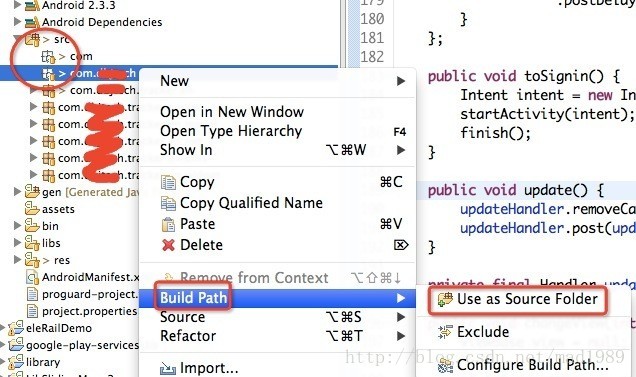Expand the res folder
Image resolution: width=636 pixels, height=377 pixels.
pos(17,260)
